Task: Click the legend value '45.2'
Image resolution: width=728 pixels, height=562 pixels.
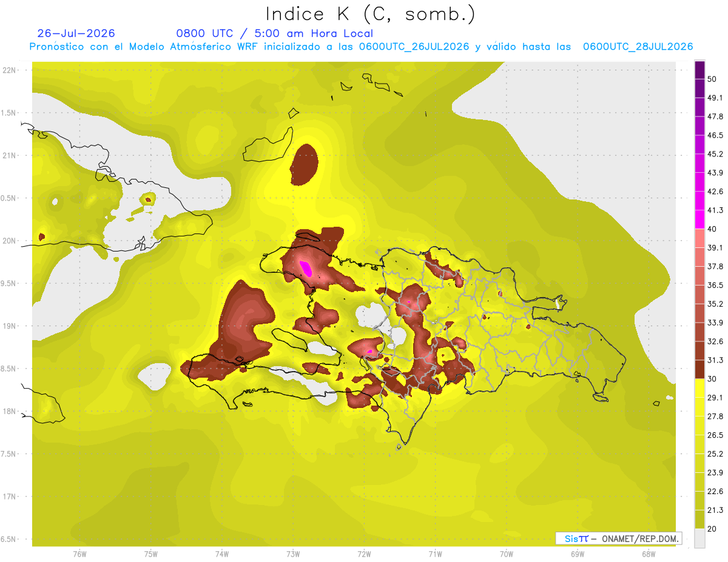Action: (715, 154)
